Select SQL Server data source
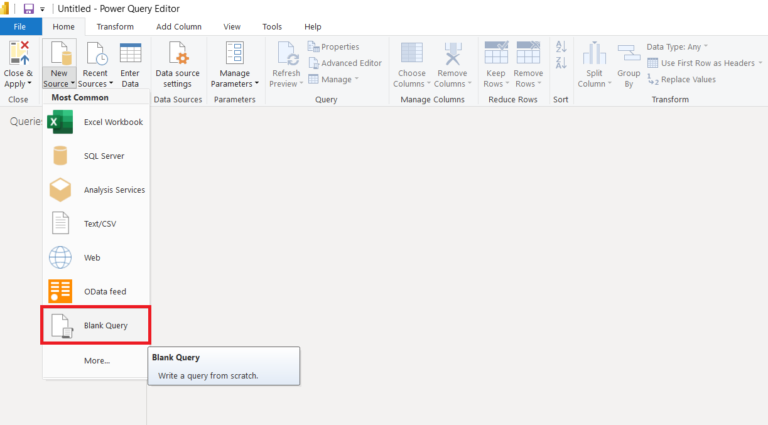Screen dimensions: 768x425 click(96, 156)
